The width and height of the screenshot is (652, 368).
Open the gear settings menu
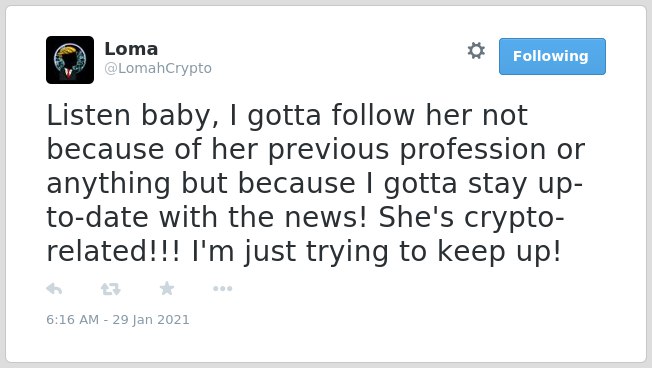[476, 51]
